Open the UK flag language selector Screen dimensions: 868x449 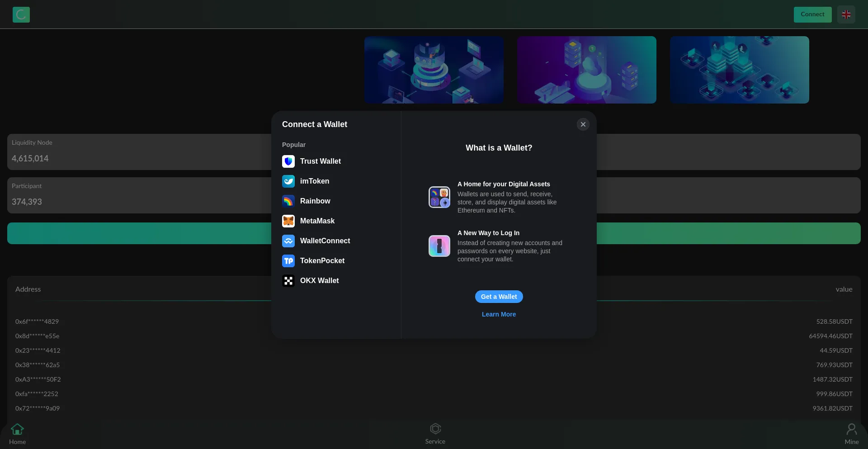pyautogui.click(x=846, y=14)
